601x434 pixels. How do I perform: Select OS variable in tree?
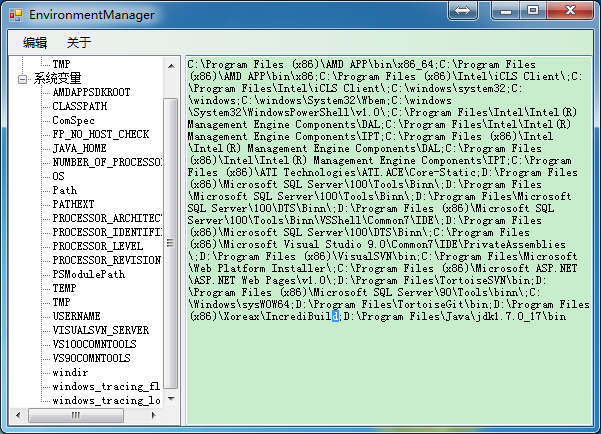(58, 176)
